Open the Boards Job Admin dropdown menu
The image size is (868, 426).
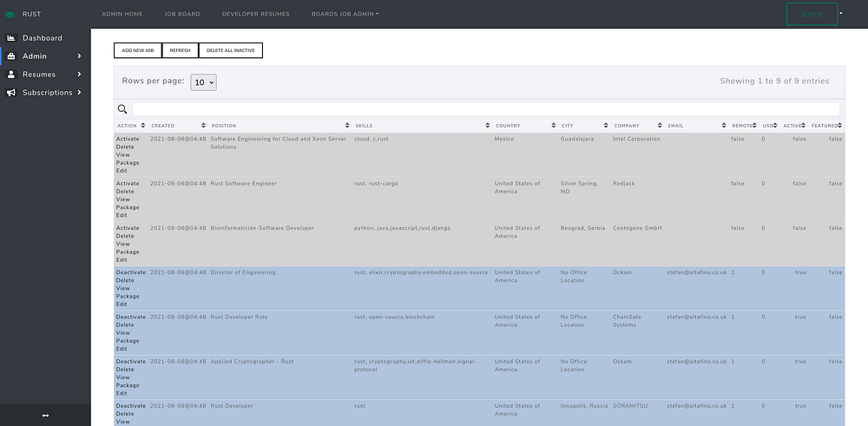[345, 14]
